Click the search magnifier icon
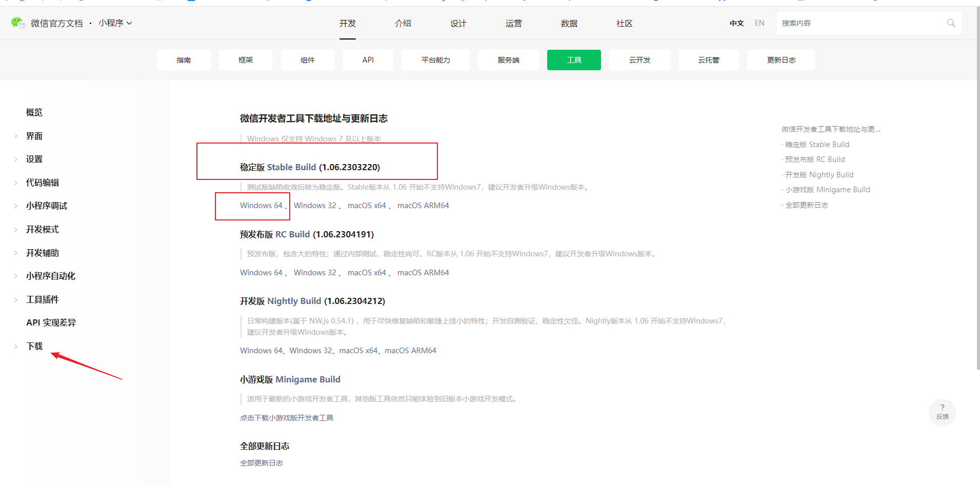 tap(951, 23)
